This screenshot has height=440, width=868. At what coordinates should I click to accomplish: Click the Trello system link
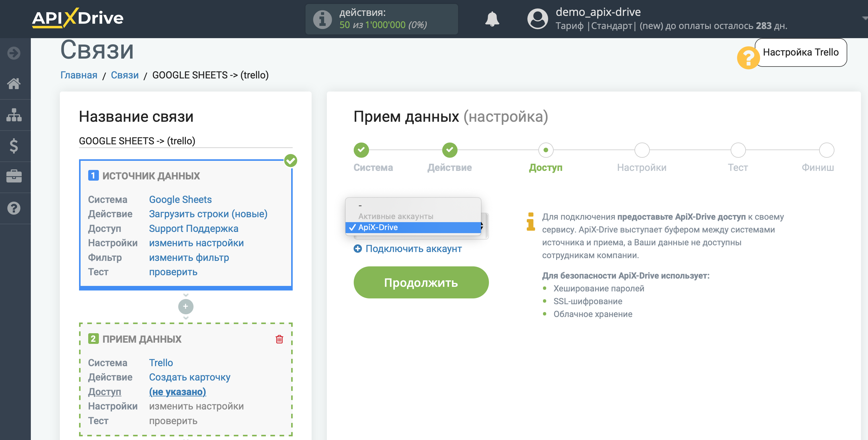click(161, 362)
